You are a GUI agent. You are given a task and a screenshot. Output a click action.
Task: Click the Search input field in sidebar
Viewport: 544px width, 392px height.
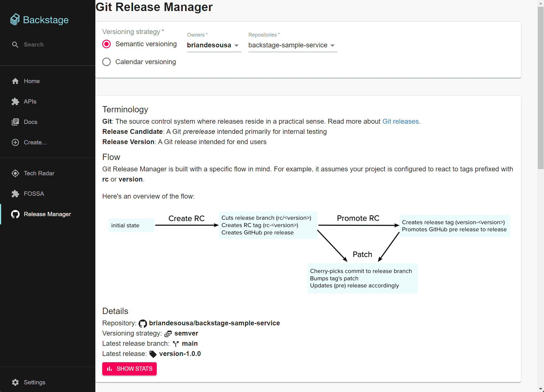(34, 45)
